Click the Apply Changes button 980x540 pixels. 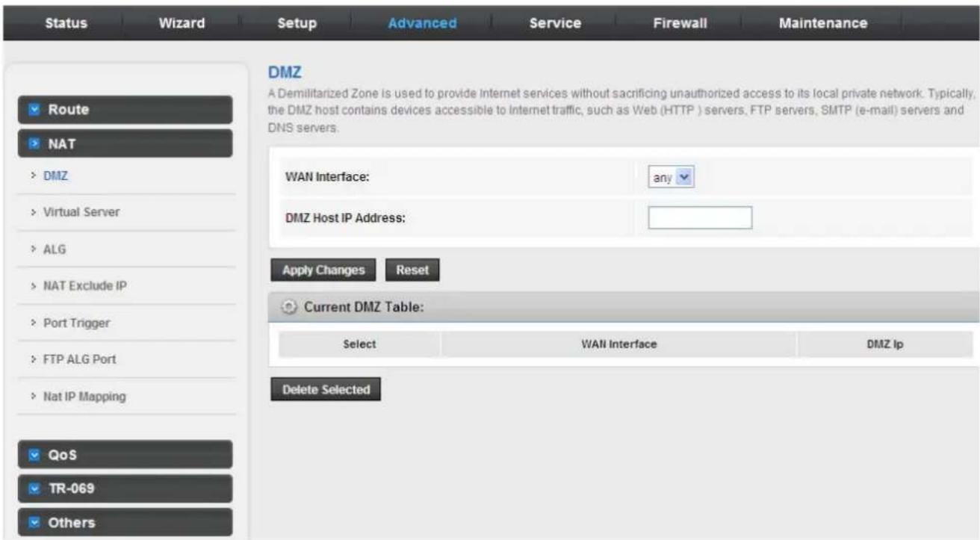(323, 270)
